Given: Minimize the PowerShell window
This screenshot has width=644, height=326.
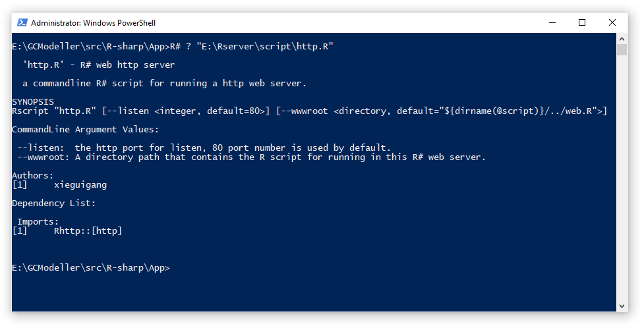Looking at the screenshot, I should [x=552, y=22].
